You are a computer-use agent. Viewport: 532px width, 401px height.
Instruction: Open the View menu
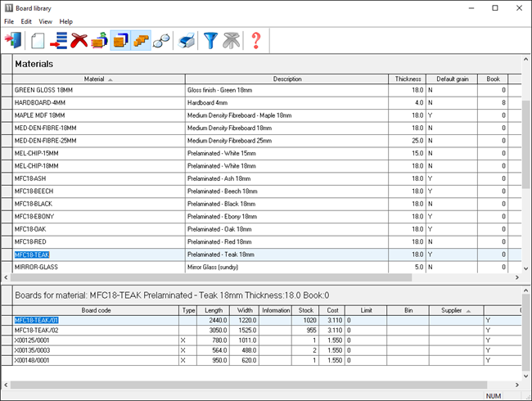click(45, 21)
